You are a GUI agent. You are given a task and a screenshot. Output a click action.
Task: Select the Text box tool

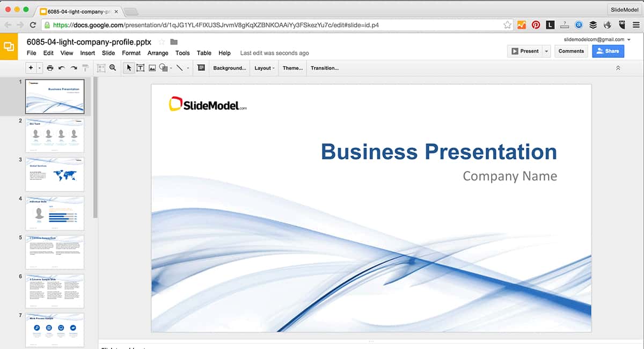click(x=141, y=68)
